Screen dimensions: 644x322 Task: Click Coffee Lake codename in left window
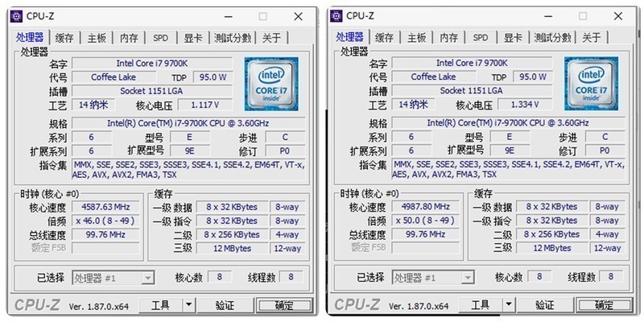pos(114,77)
